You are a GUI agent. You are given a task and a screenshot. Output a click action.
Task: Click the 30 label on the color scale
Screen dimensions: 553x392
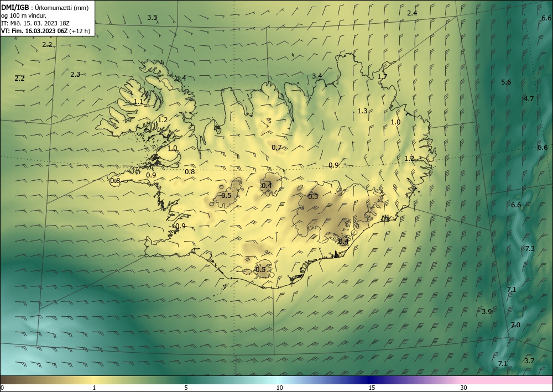point(464,388)
